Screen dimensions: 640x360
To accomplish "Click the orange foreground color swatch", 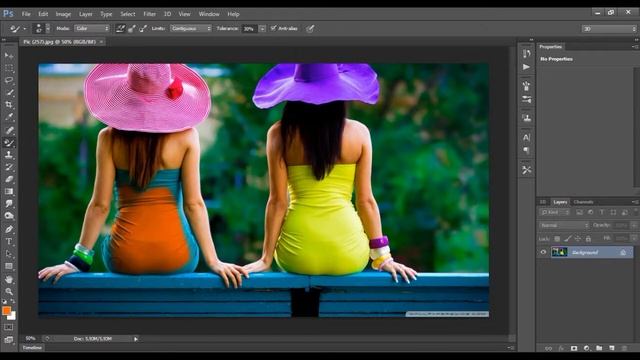I will click(x=6, y=311).
